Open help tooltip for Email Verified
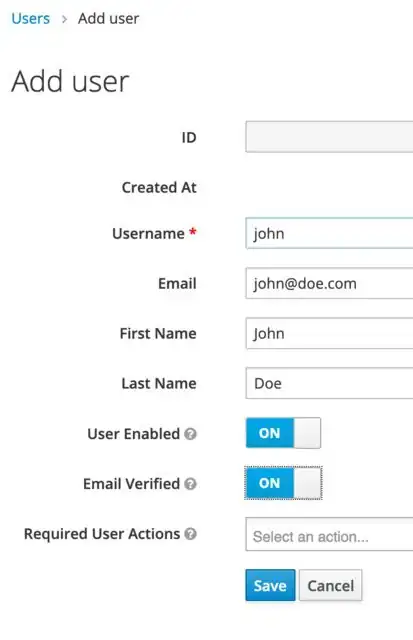413x640 pixels. 190,484
